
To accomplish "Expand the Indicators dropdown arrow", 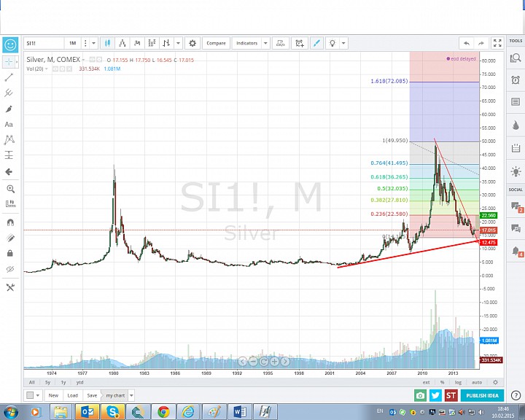I will (265, 43).
